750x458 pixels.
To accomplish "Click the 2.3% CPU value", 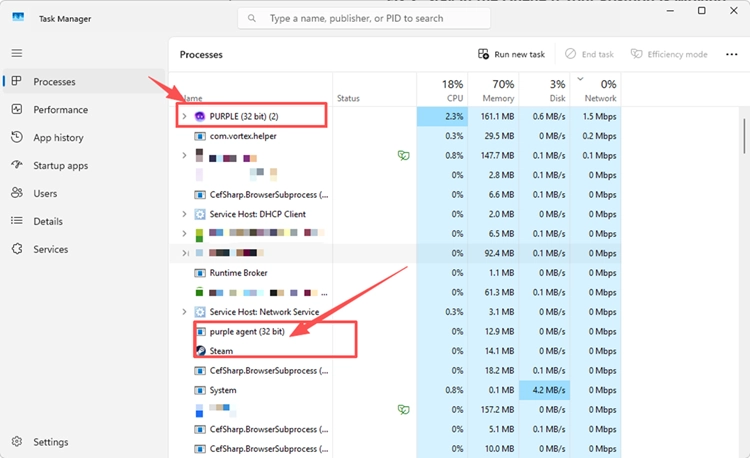I will pyautogui.click(x=454, y=116).
